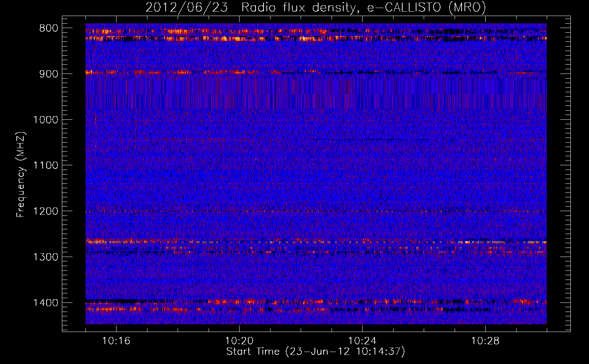Image resolution: width=589 pixels, height=364 pixels.
Task: Select the 1000 frequency tick label
Action: pos(46,120)
